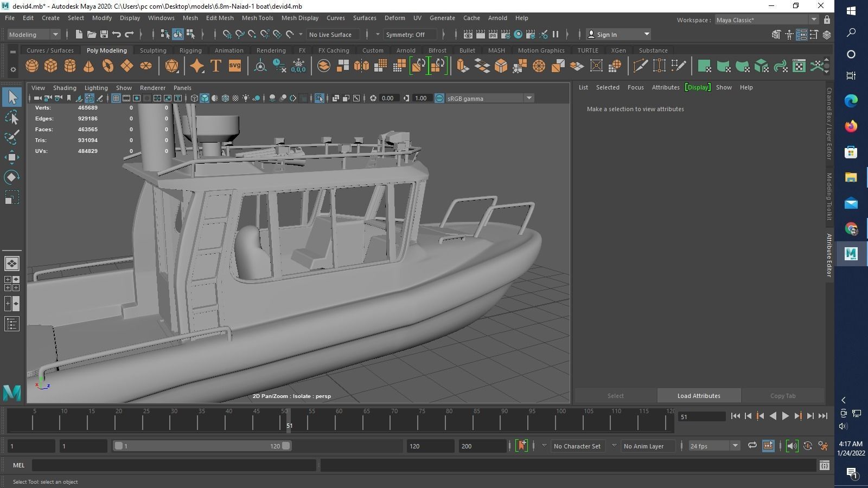Click the Open Scene folder icon

pos(92,34)
